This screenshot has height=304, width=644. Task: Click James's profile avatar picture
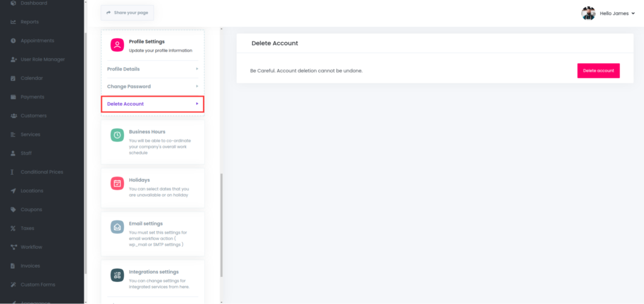(588, 13)
